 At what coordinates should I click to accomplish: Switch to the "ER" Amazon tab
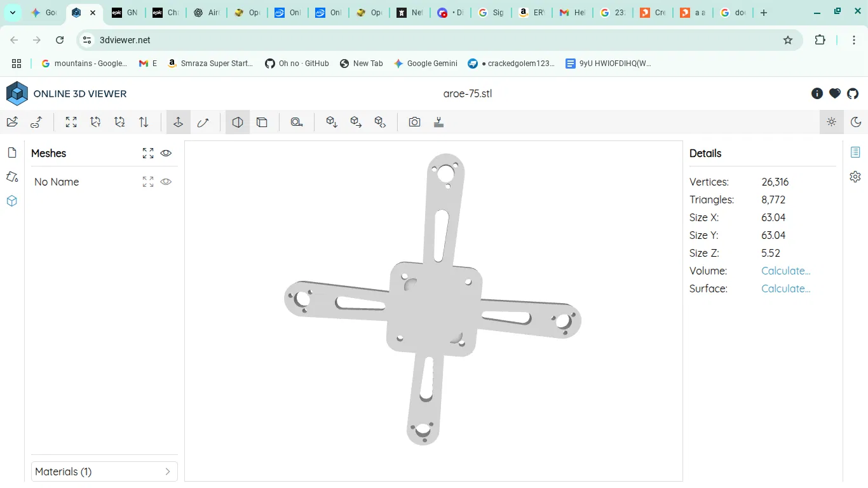point(532,13)
